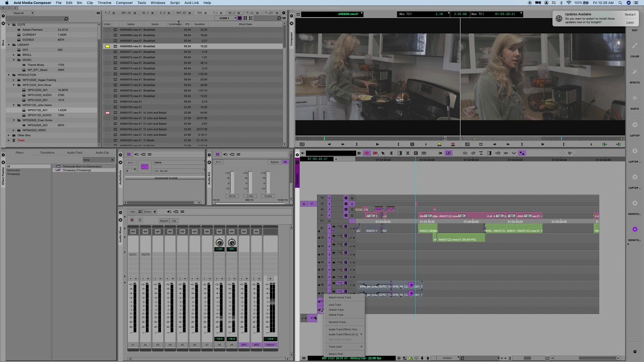This screenshot has width=644, height=362.
Task: Select the WP031120_A01 bin
Action: pos(38,110)
